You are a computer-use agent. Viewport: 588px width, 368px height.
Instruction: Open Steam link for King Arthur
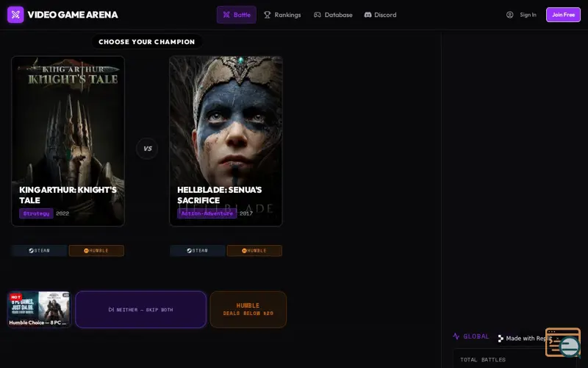pyautogui.click(x=40, y=250)
